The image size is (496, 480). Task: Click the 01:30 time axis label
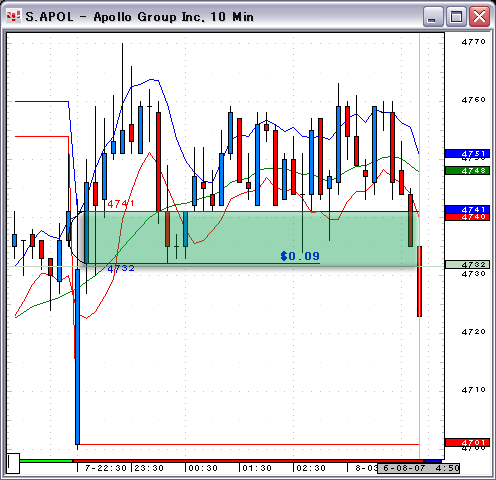tap(257, 468)
